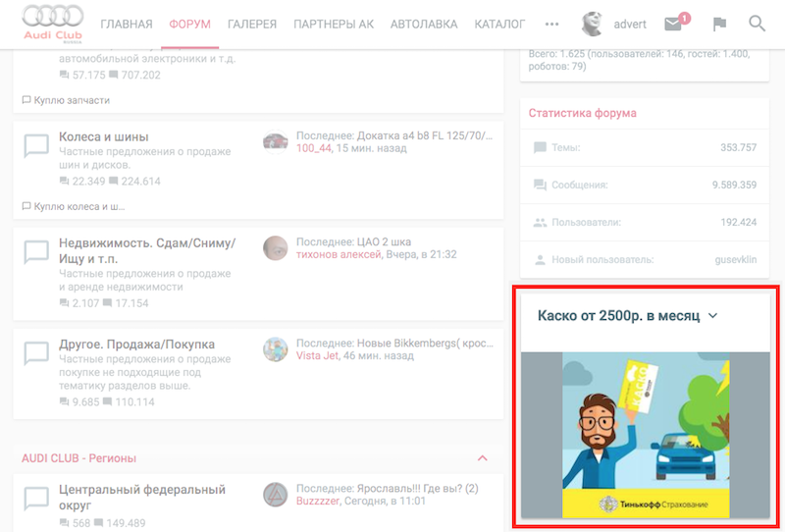785x532 pixels.
Task: Open the Другое. Продажа/Покупка forum
Action: pos(136,345)
